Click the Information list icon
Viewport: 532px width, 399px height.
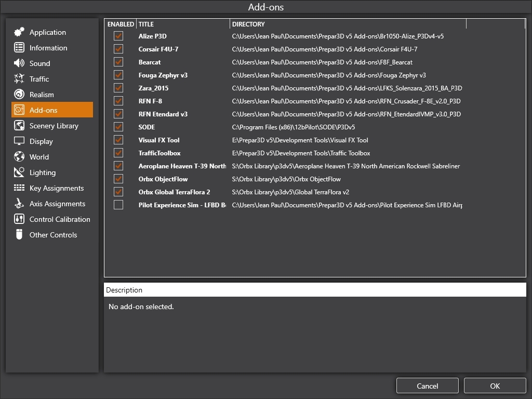pyautogui.click(x=19, y=48)
